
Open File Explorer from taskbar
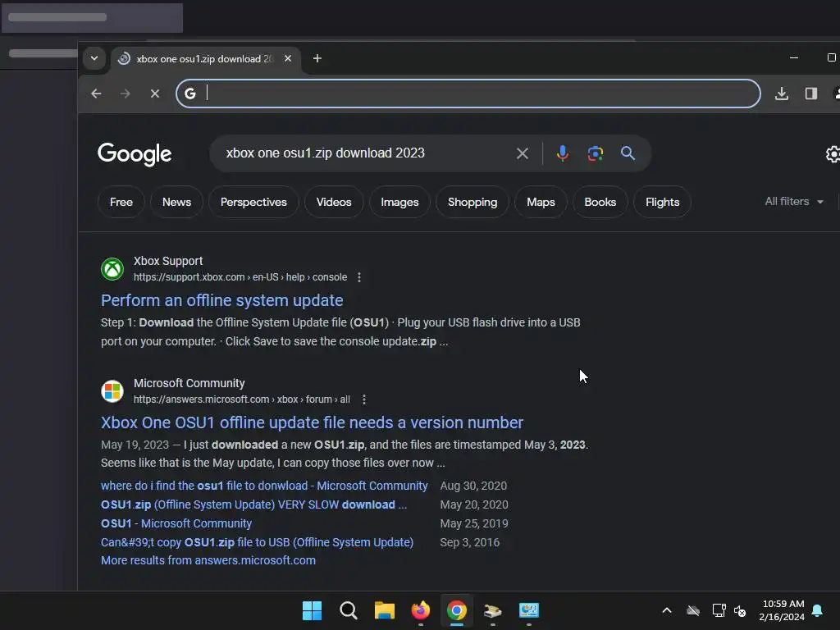385,610
